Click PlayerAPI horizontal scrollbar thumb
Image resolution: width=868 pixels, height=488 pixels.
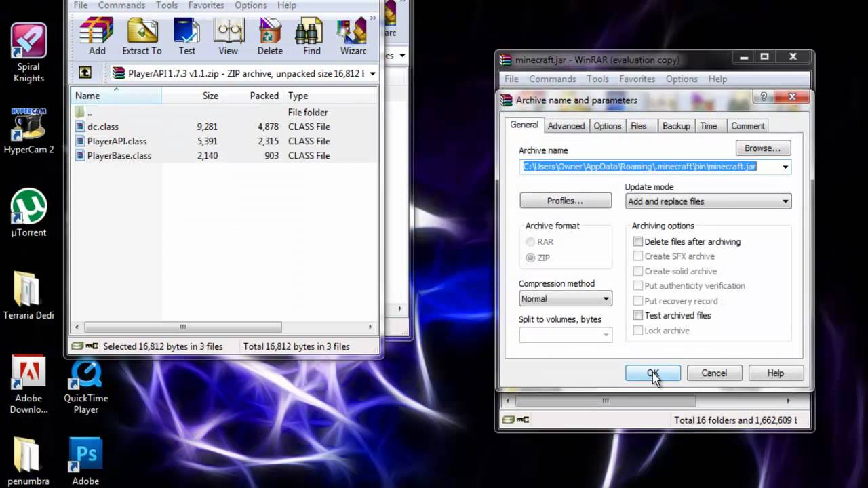pyautogui.click(x=182, y=327)
